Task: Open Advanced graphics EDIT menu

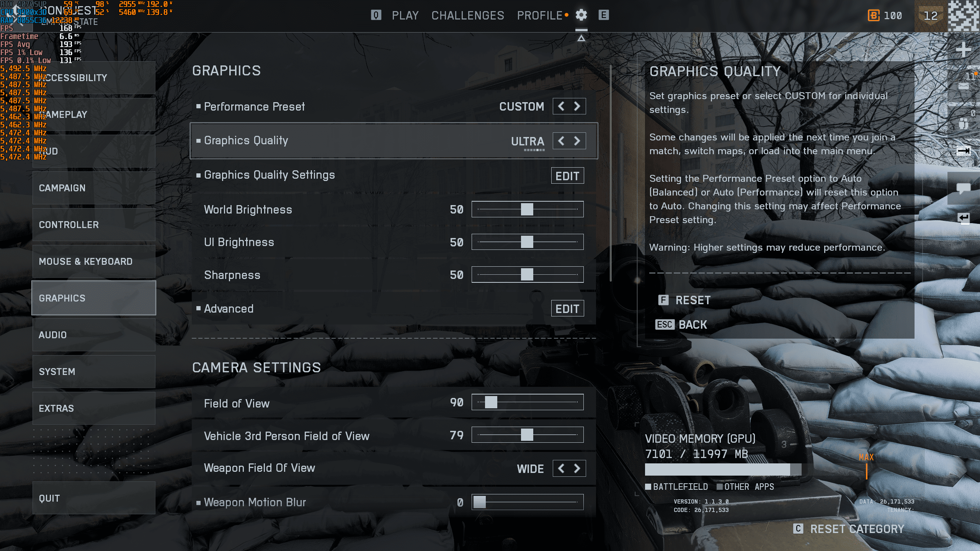Action: point(567,309)
